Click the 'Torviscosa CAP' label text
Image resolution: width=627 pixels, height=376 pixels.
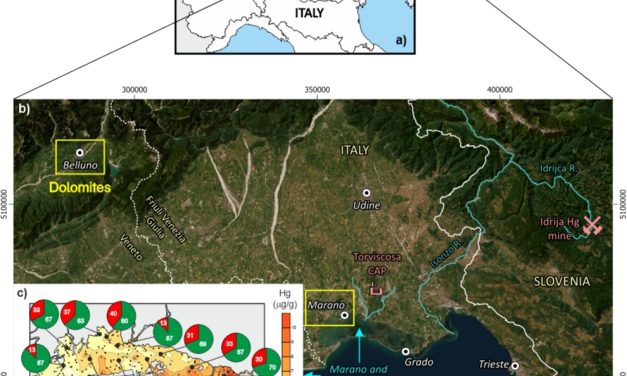point(377,264)
